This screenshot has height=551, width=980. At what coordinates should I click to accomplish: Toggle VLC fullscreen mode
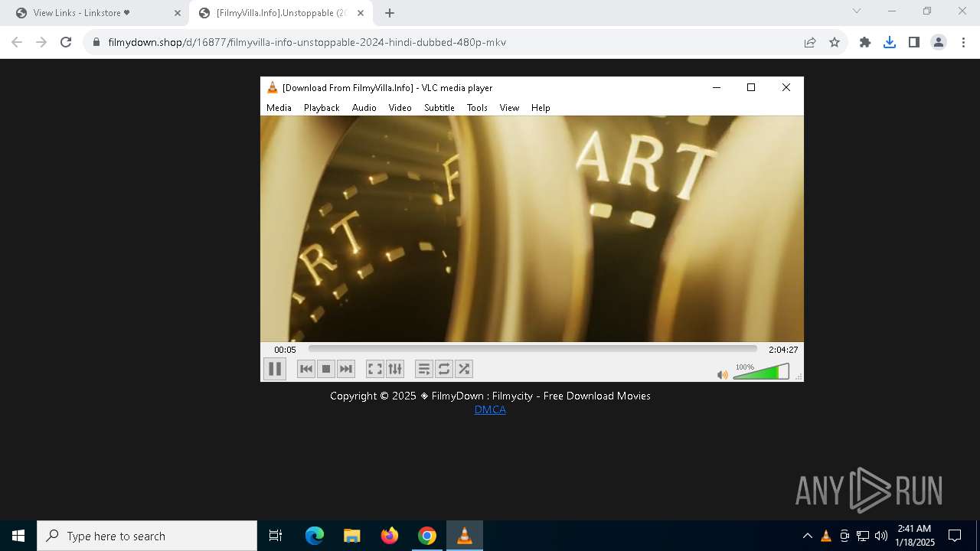point(375,369)
